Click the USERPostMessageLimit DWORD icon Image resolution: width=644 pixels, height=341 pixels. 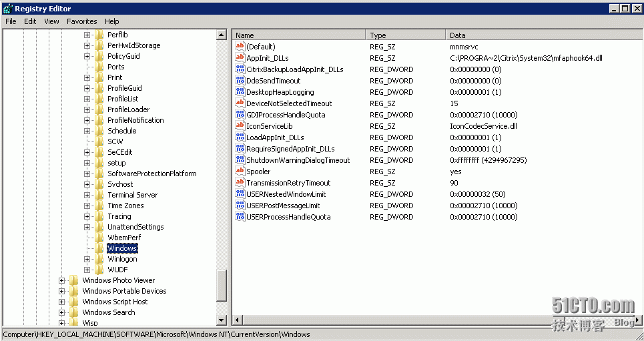click(240, 206)
